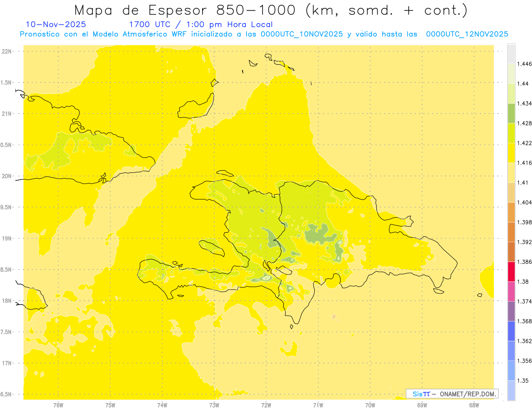Click the "21N" latitude label
The image size is (532, 411).
7,114
